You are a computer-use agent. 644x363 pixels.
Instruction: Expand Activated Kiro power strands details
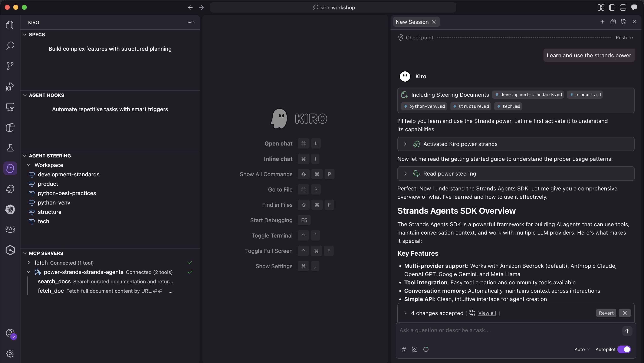click(405, 144)
